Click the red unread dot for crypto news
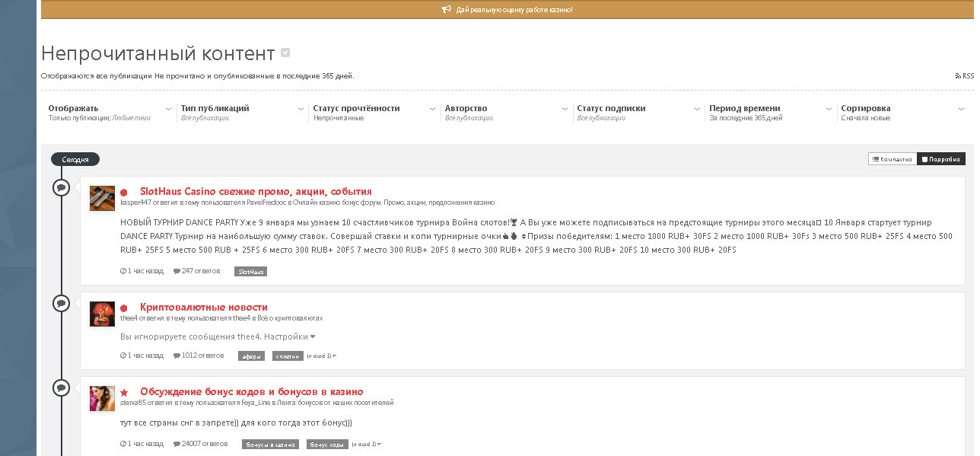Viewport: 980px width, 456px height. click(124, 308)
